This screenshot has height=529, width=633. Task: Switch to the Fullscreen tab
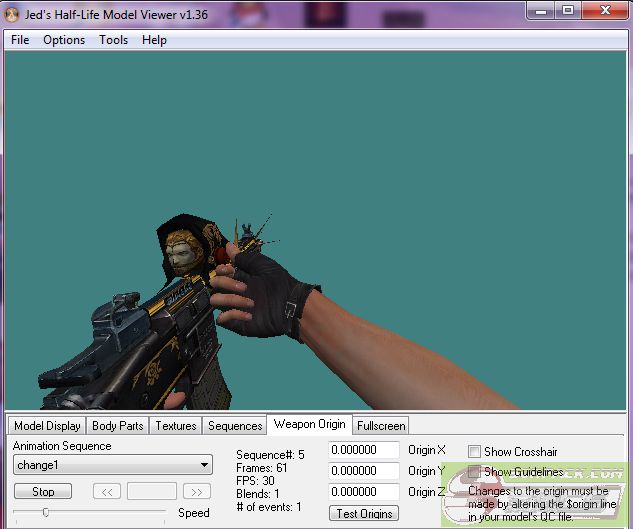pos(381,426)
